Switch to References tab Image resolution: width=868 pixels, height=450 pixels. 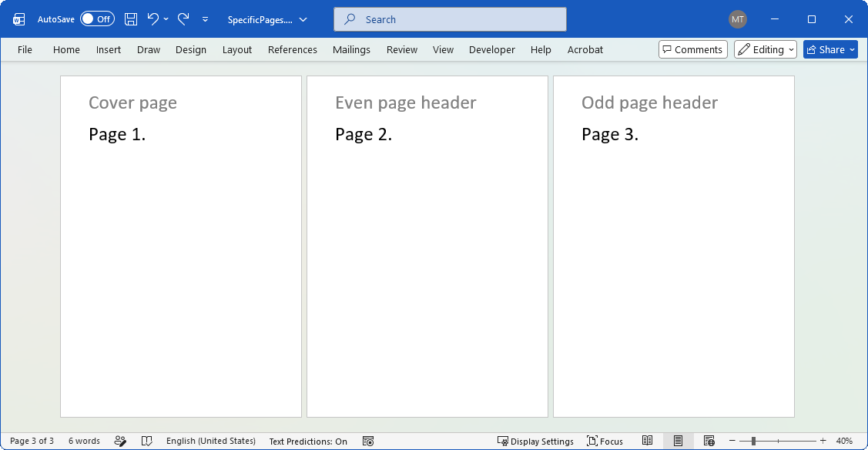point(293,50)
